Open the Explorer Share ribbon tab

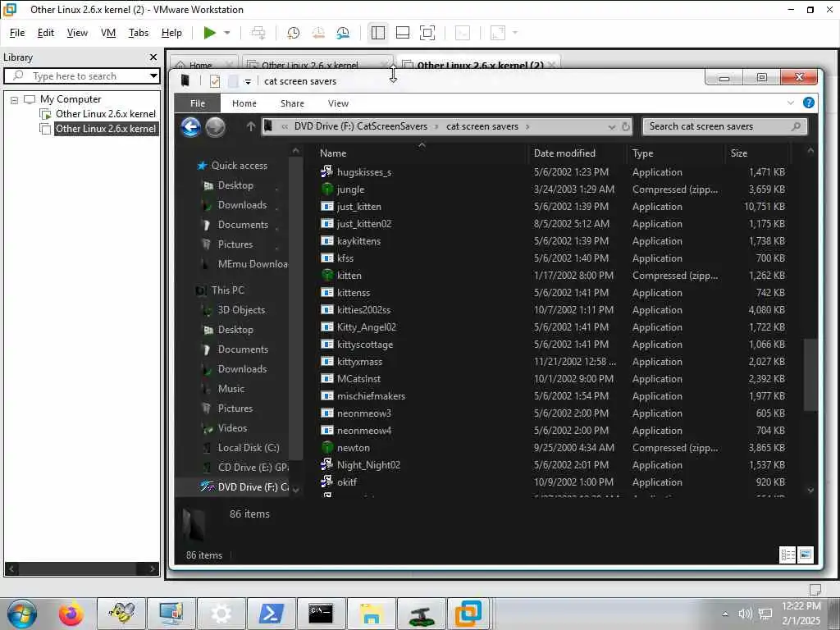click(292, 103)
